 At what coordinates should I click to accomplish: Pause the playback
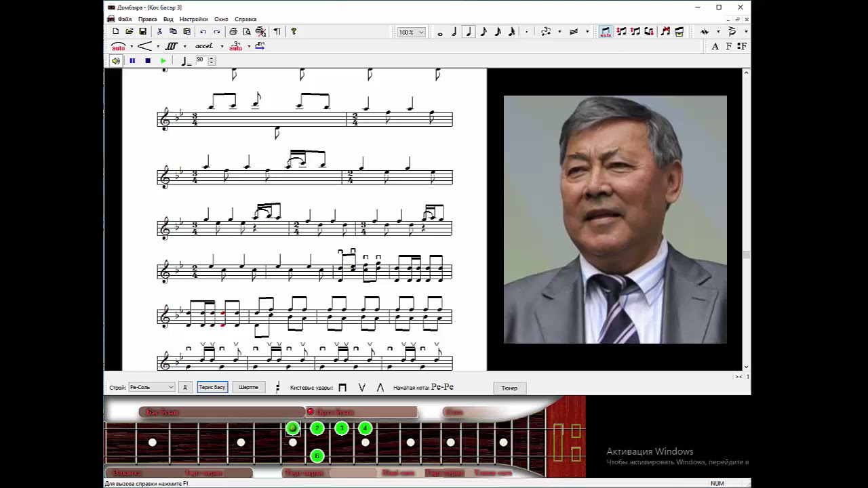tap(132, 61)
